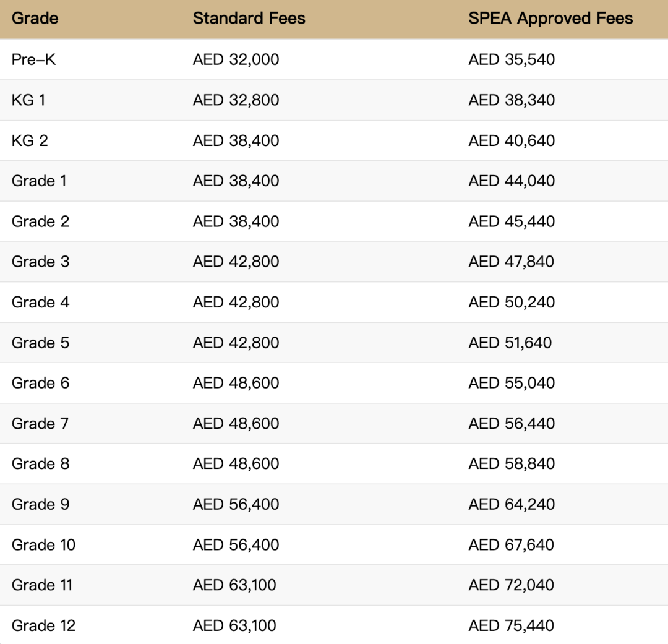Click the KG 1 grade cell

pyautogui.click(x=28, y=100)
